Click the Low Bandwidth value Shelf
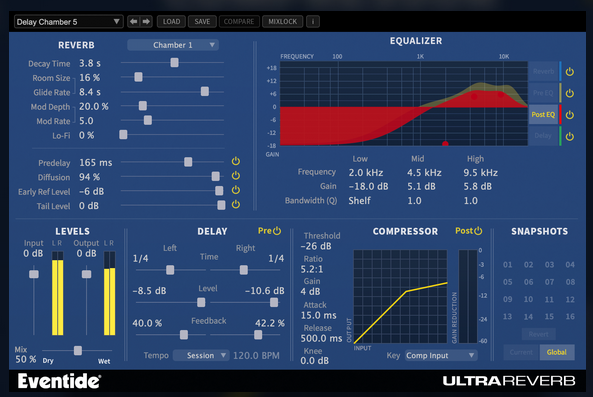Screen dimensions: 593x397 [359, 200]
